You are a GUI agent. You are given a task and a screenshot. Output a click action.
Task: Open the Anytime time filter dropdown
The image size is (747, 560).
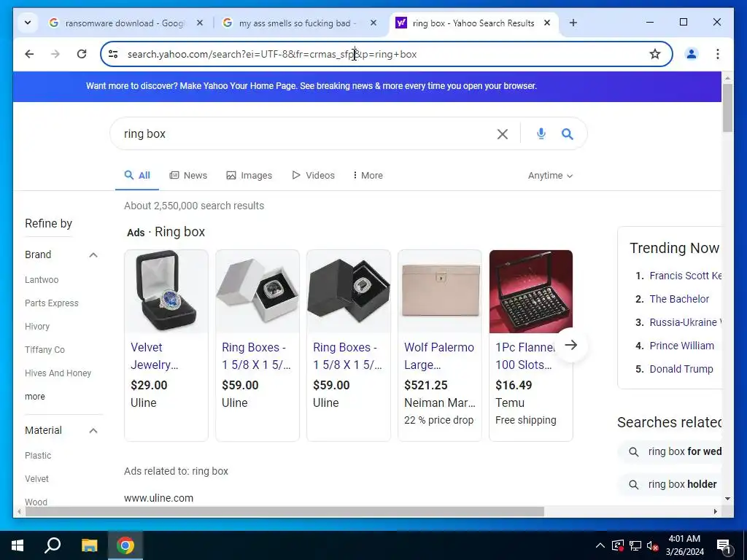pos(550,176)
